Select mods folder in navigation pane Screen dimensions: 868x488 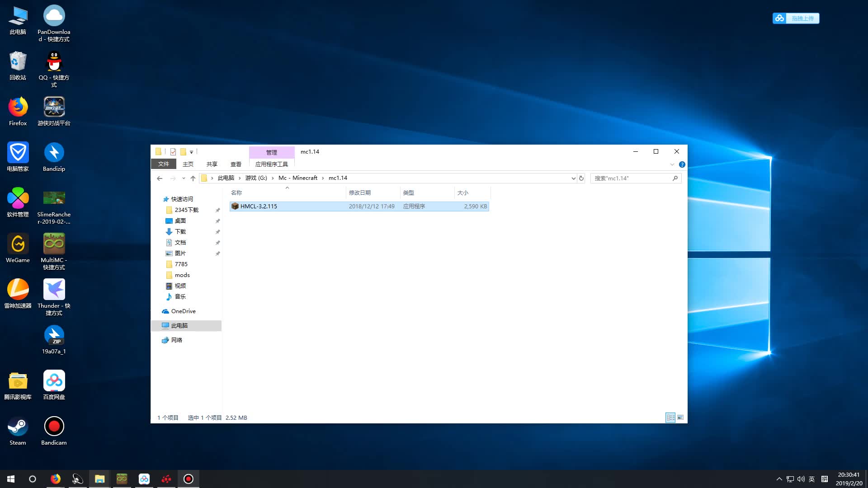(182, 275)
